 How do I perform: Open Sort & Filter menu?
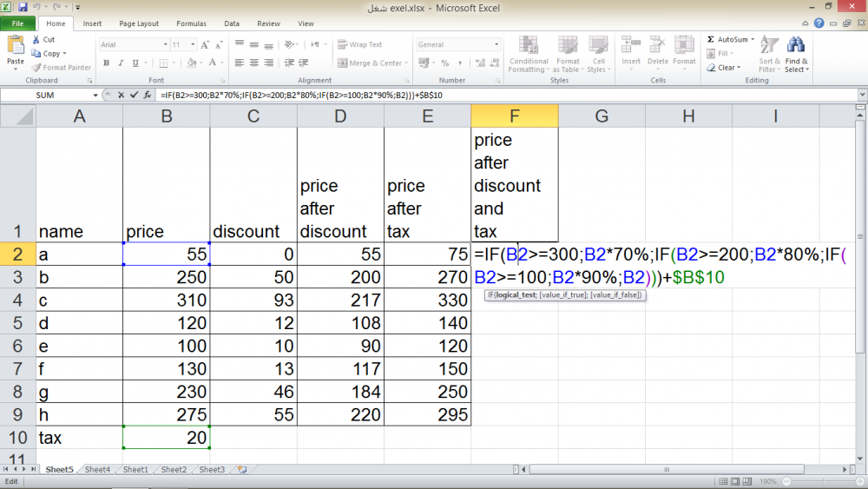click(769, 54)
